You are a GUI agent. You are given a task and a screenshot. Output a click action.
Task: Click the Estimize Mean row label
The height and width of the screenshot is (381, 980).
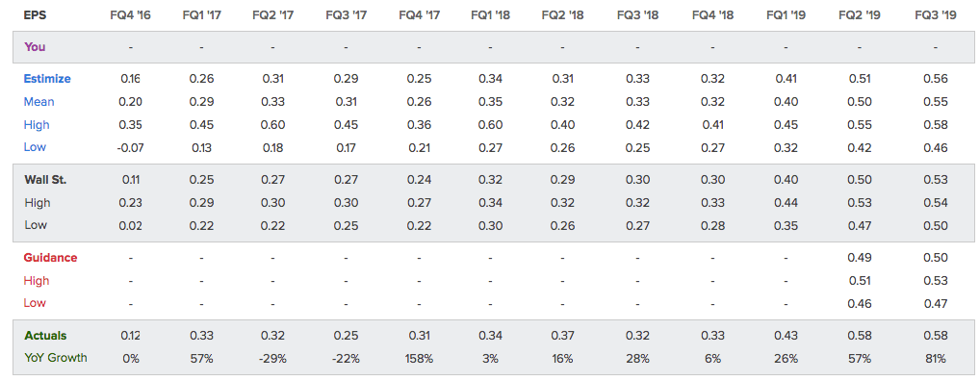pos(39,101)
